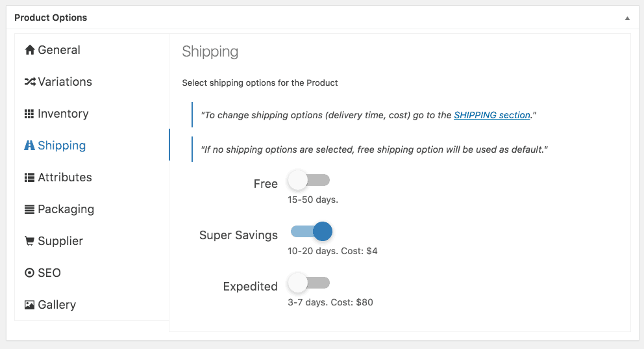This screenshot has height=349, width=644.
Task: Click the Inventory grid icon
Action: coord(29,114)
